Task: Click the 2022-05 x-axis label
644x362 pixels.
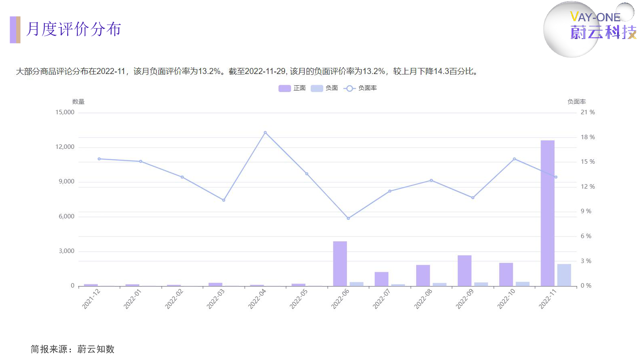Action: point(298,299)
